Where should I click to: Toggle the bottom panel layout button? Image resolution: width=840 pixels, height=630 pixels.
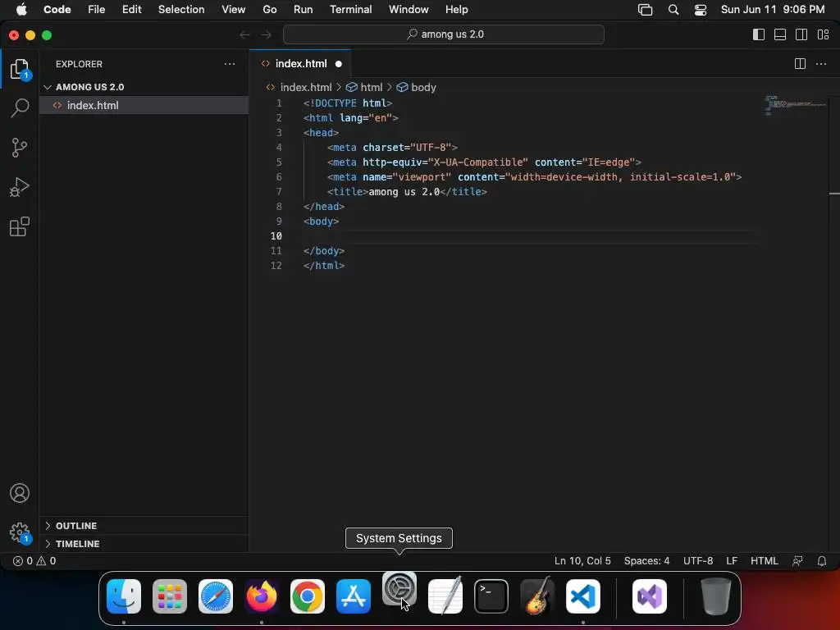click(780, 34)
